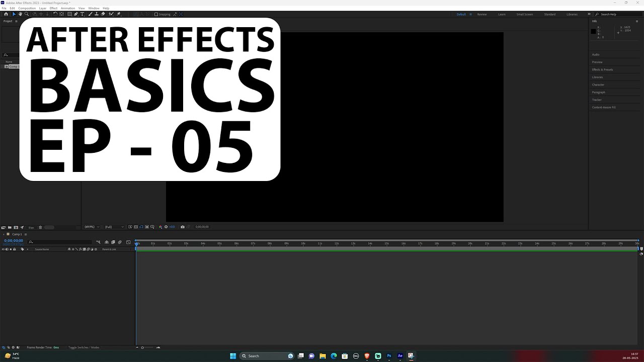Expand the Character panel

pyautogui.click(x=598, y=84)
